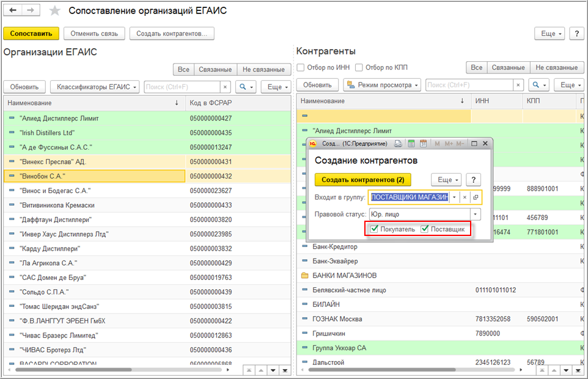Open help with top-right question mark button

pyautogui.click(x=577, y=34)
